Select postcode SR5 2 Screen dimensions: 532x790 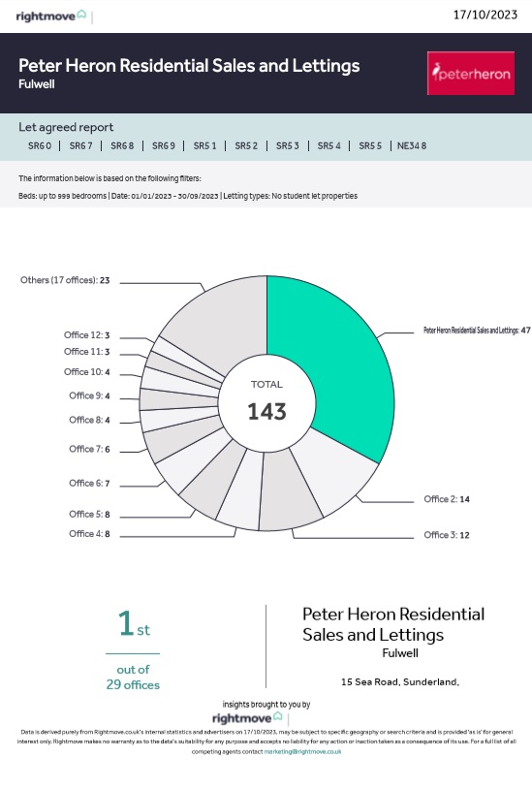(246, 145)
